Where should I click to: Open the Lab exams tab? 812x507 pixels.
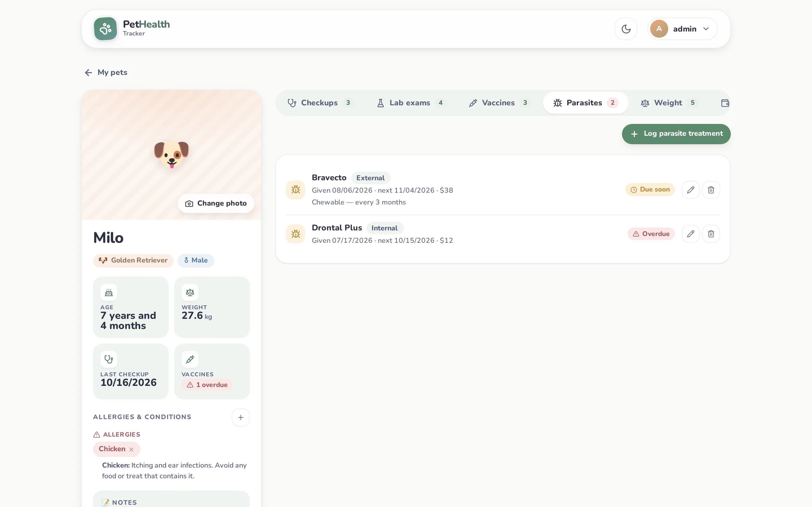[x=410, y=103]
